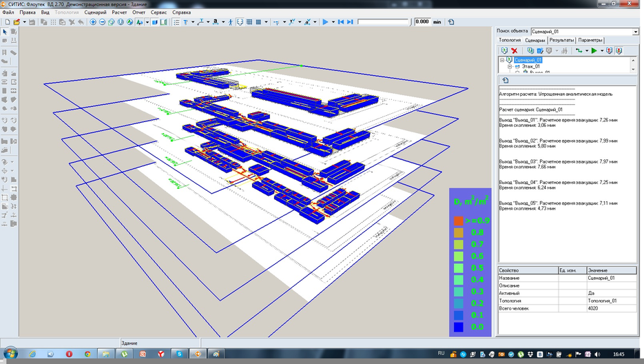This screenshot has width=644, height=364.
Task: Click the Активный property value Да
Action: [590, 293]
